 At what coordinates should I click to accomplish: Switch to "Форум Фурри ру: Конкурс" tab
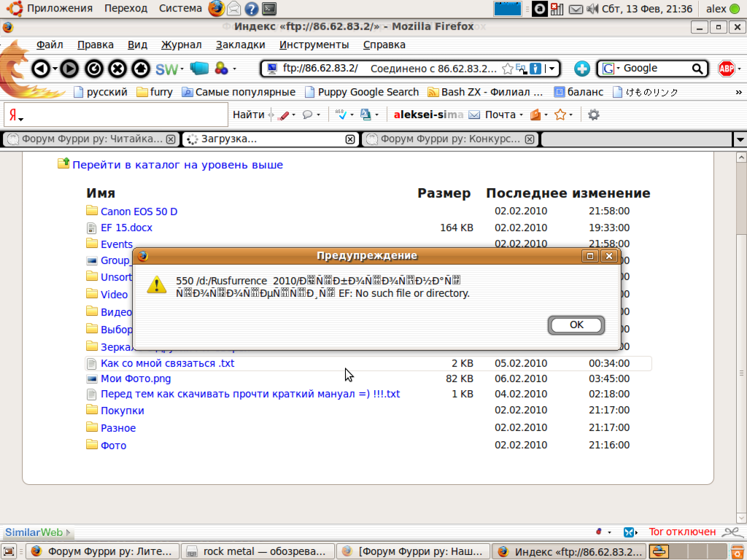point(450,139)
